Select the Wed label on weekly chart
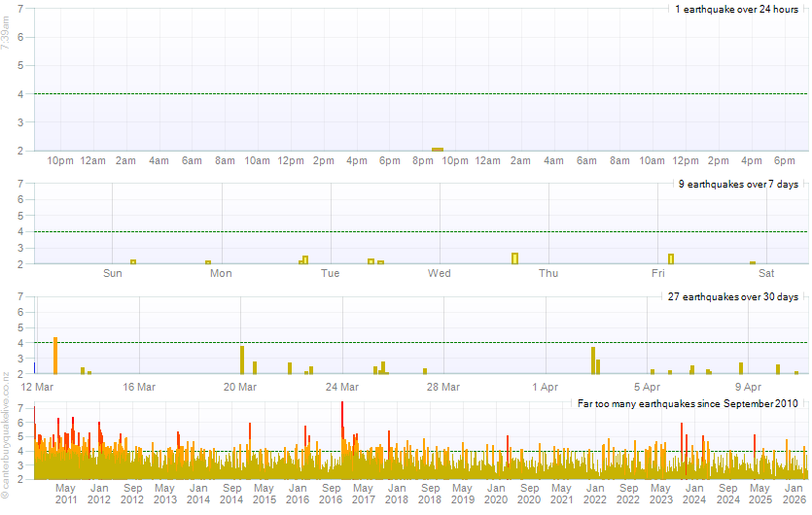812x515 pixels. pyautogui.click(x=440, y=273)
